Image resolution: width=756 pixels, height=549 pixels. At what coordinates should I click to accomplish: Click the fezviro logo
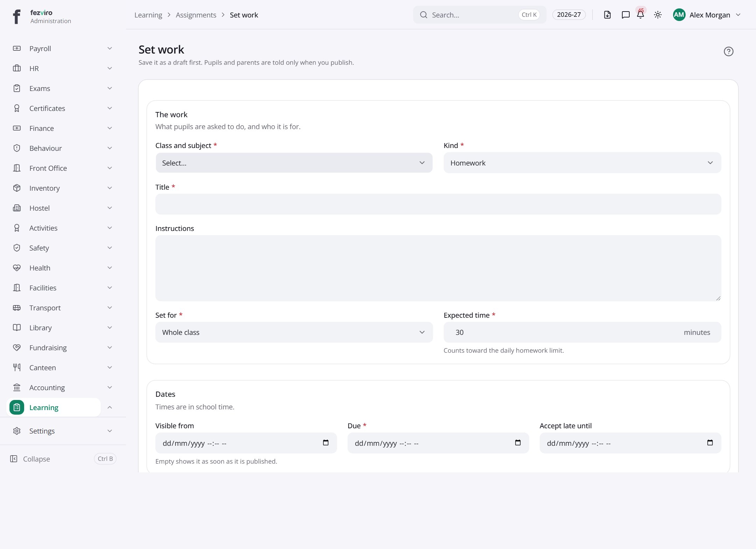tap(17, 16)
